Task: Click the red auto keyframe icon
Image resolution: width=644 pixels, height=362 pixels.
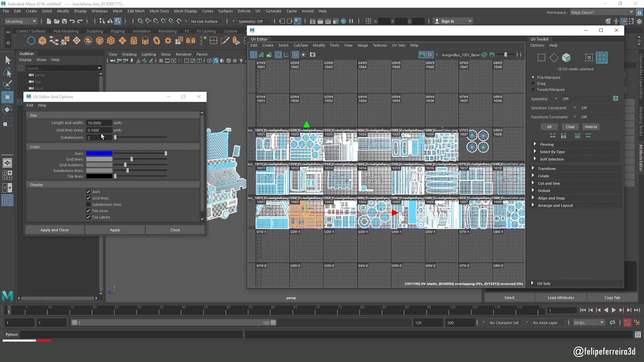Action: [627, 323]
